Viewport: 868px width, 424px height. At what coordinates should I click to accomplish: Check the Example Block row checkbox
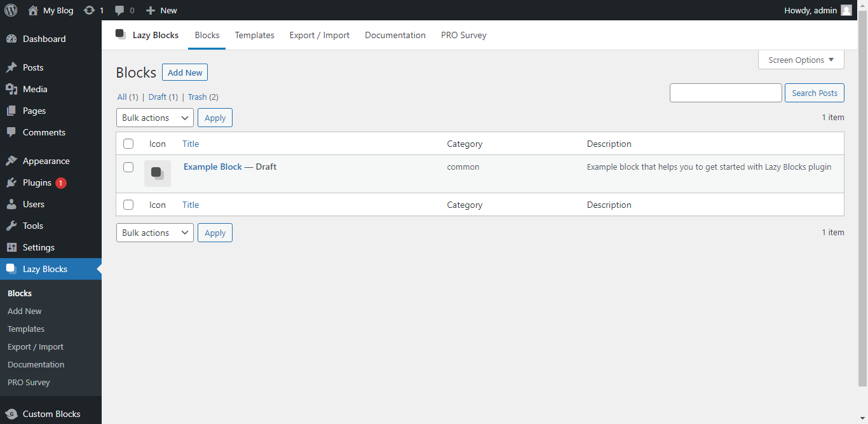point(128,167)
